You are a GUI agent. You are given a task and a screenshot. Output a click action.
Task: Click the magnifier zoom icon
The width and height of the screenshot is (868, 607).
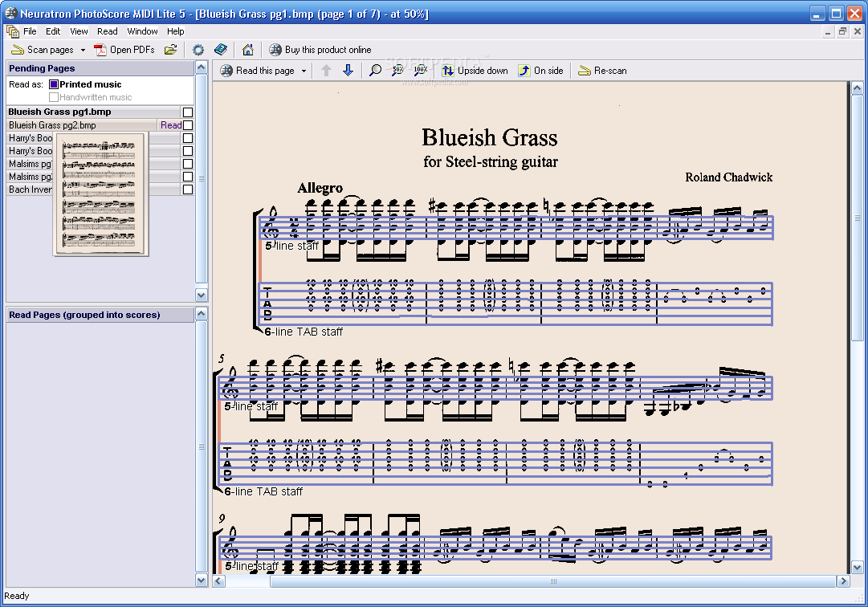(375, 71)
